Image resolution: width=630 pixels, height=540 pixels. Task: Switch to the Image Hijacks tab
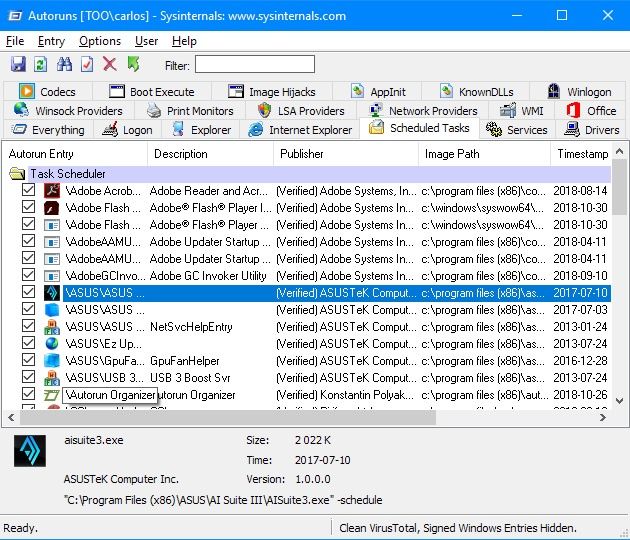click(x=272, y=92)
